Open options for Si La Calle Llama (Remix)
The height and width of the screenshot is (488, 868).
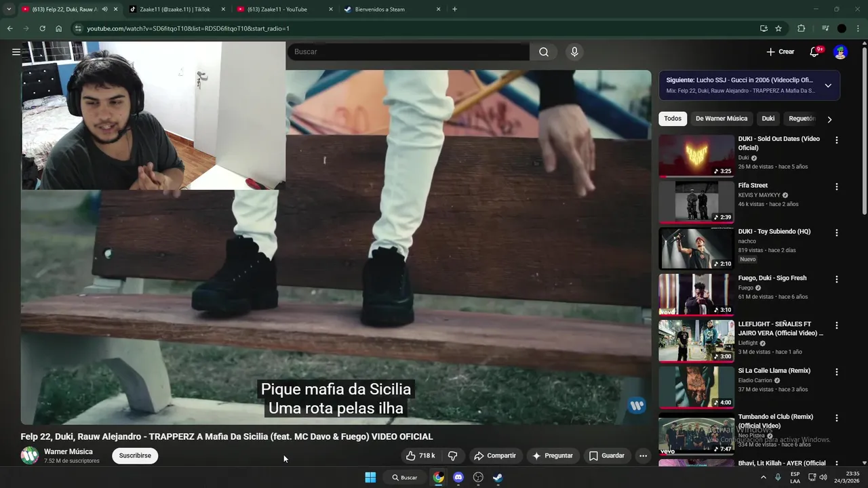[x=836, y=371]
